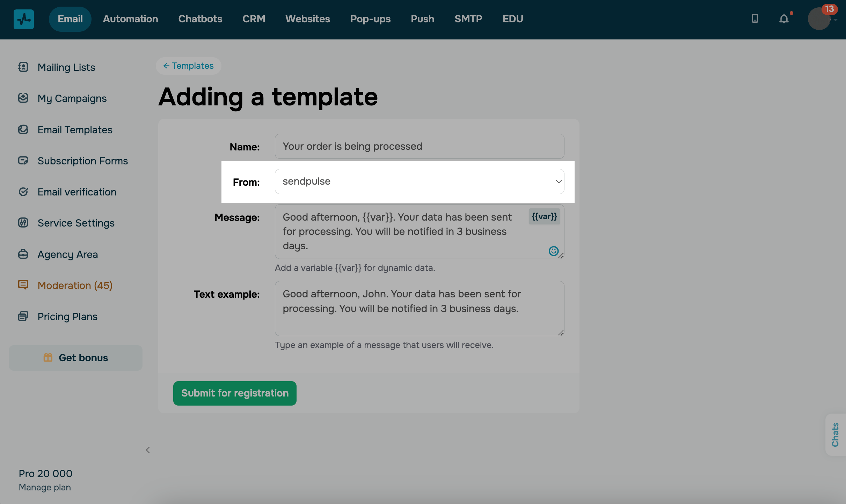This screenshot has width=846, height=504.
Task: Open the user avatar account menu
Action: click(819, 19)
